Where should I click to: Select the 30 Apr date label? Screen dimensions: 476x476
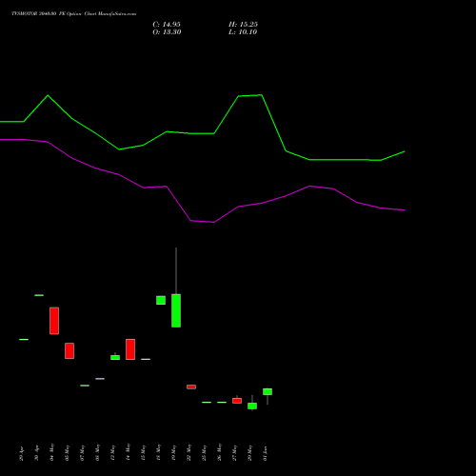coord(37,453)
